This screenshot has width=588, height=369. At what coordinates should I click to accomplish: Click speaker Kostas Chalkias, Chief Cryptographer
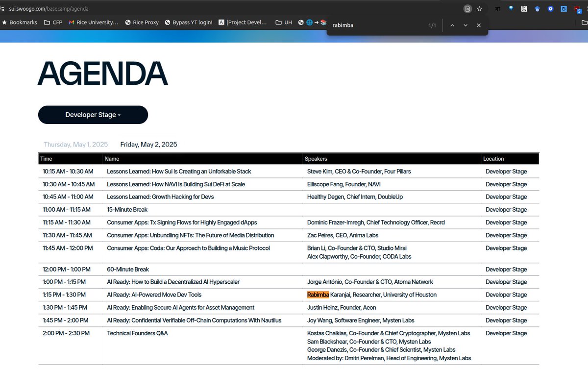point(389,333)
